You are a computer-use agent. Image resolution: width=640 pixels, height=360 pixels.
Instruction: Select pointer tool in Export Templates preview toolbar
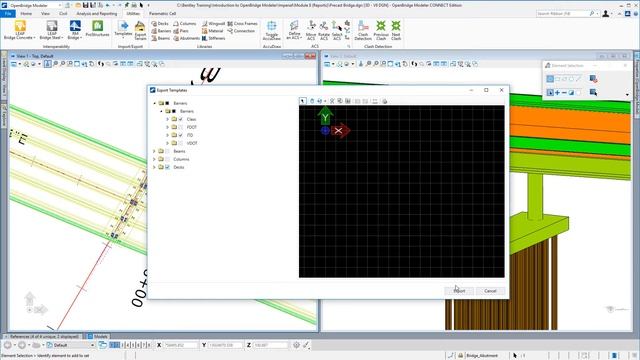click(302, 101)
